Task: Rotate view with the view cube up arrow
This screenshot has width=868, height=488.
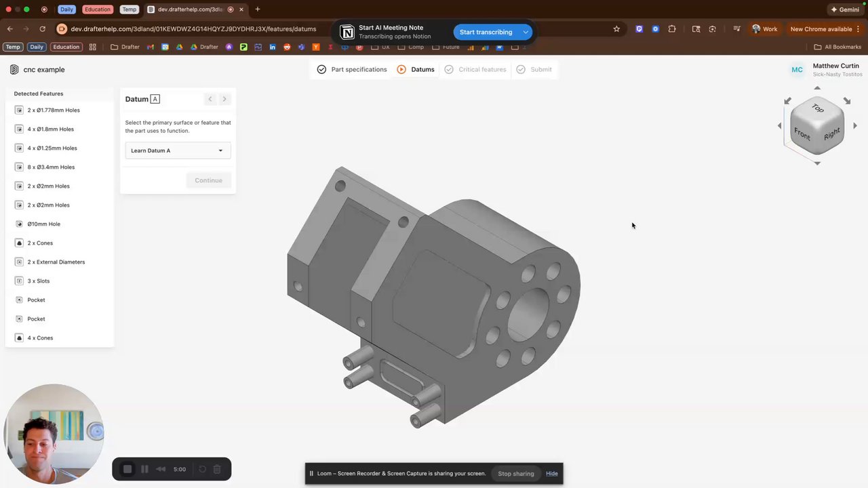Action: [817, 88]
